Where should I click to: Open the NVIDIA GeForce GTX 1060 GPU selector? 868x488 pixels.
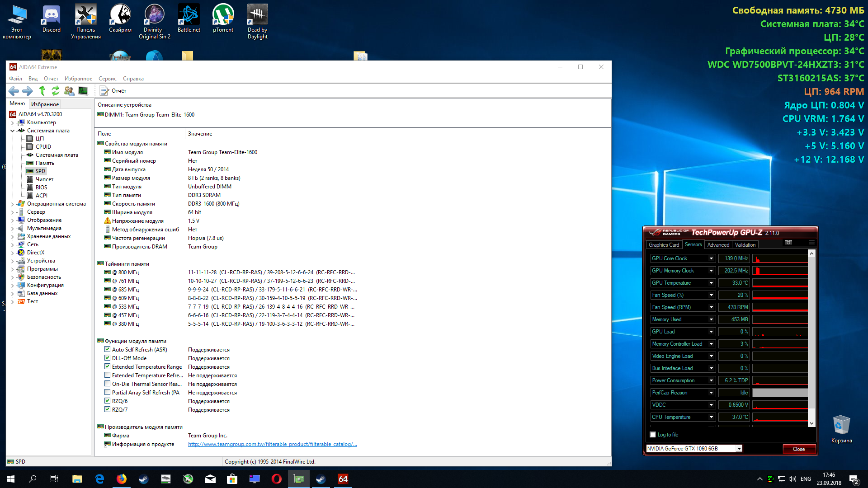(x=694, y=449)
